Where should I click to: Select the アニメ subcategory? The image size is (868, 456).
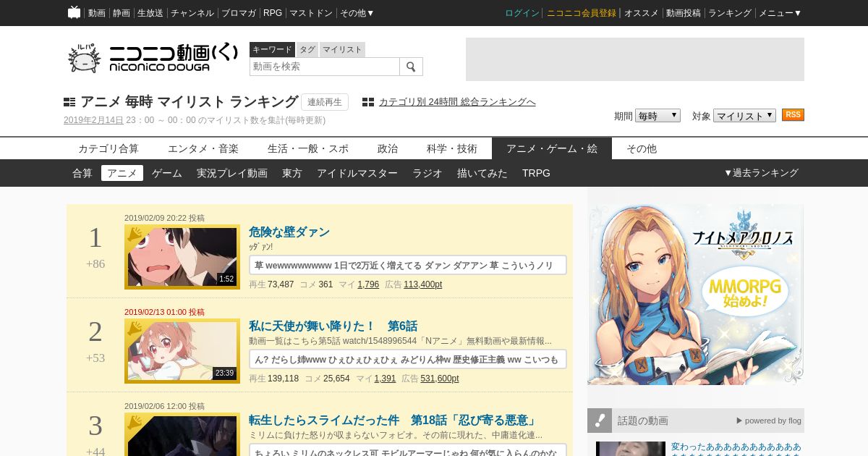122,173
